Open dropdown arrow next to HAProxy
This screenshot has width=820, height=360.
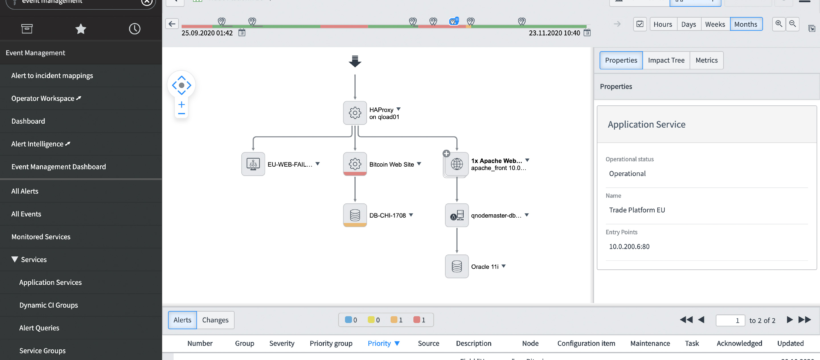click(x=398, y=109)
